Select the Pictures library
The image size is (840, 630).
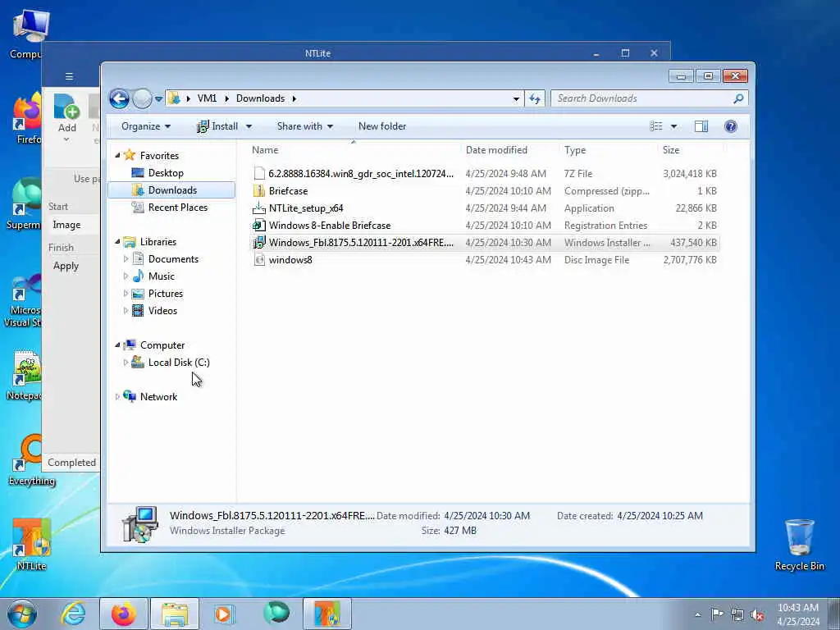tap(165, 294)
